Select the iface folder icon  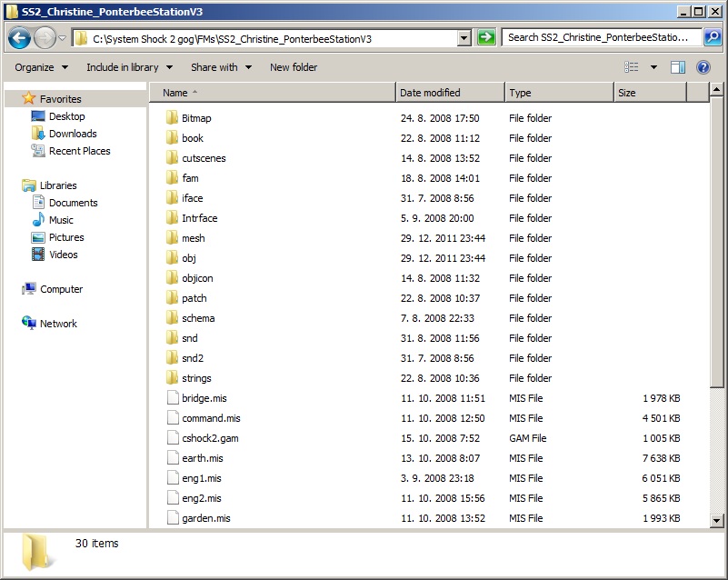tap(173, 198)
